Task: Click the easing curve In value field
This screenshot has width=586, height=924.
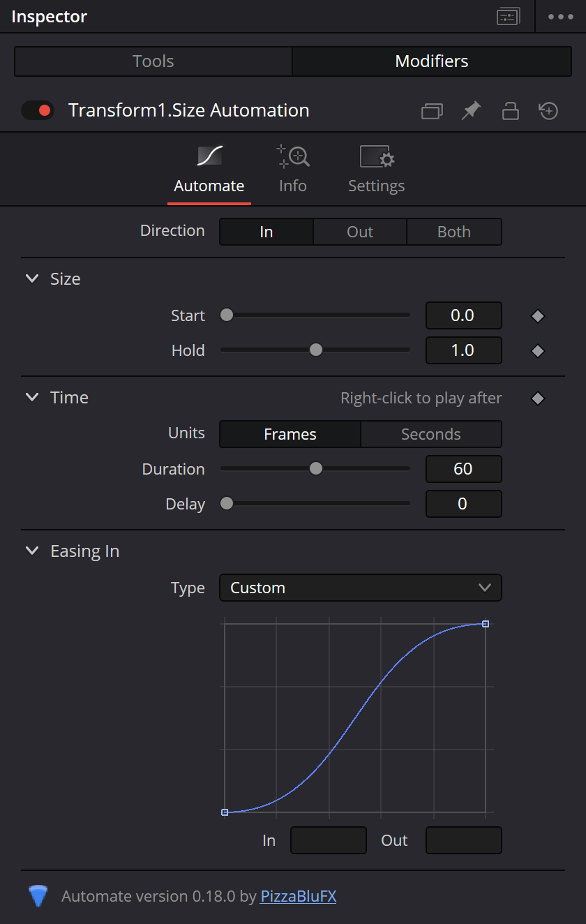Action: click(329, 840)
